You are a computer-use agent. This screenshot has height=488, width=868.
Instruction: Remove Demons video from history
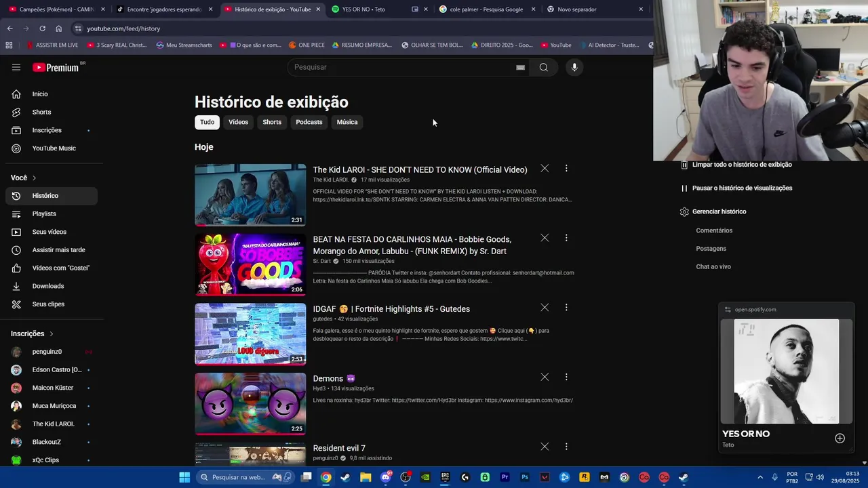(545, 377)
